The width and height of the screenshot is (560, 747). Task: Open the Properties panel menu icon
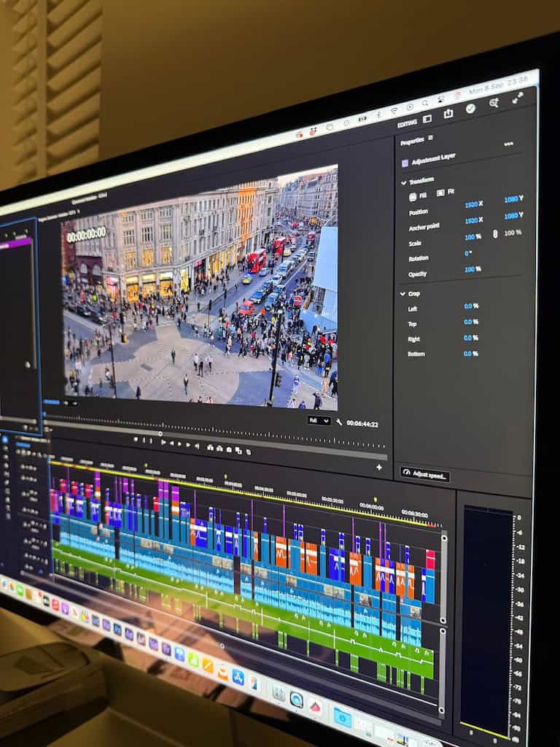pos(430,138)
